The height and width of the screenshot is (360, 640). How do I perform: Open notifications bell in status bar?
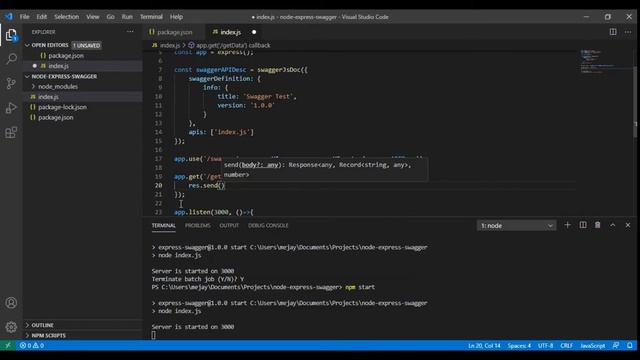tap(630, 345)
